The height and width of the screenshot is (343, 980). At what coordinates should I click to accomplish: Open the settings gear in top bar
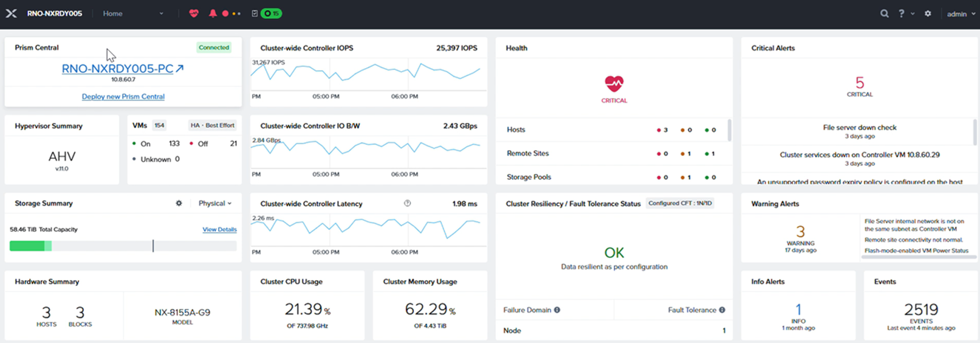pos(928,13)
